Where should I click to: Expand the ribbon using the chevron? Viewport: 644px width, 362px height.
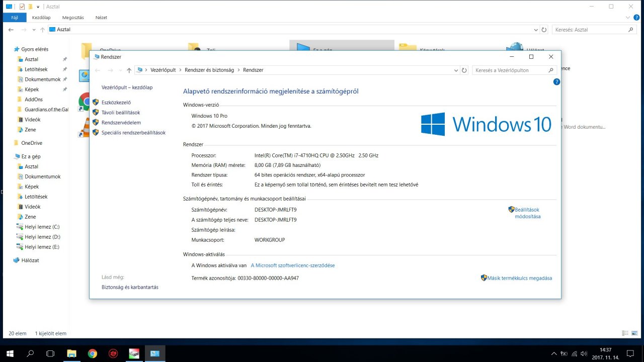(627, 18)
